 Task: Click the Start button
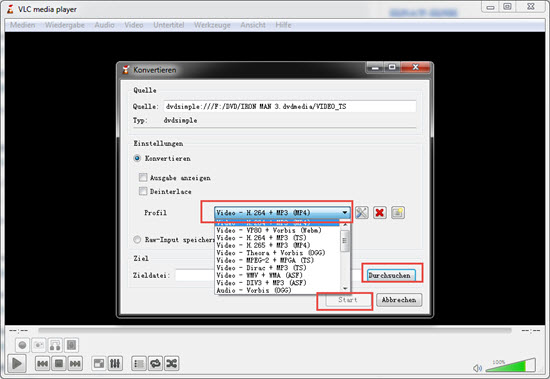(x=348, y=300)
